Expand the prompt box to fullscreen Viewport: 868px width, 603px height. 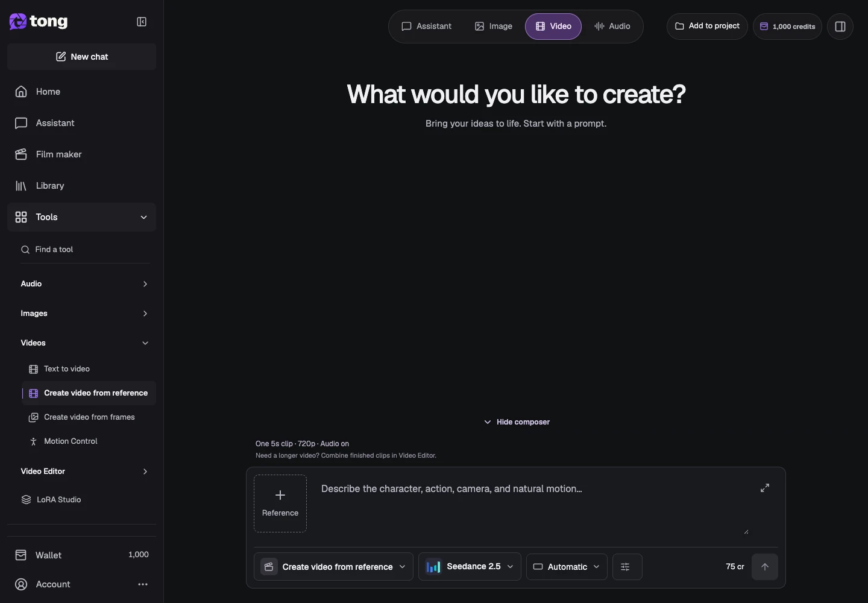[765, 488]
